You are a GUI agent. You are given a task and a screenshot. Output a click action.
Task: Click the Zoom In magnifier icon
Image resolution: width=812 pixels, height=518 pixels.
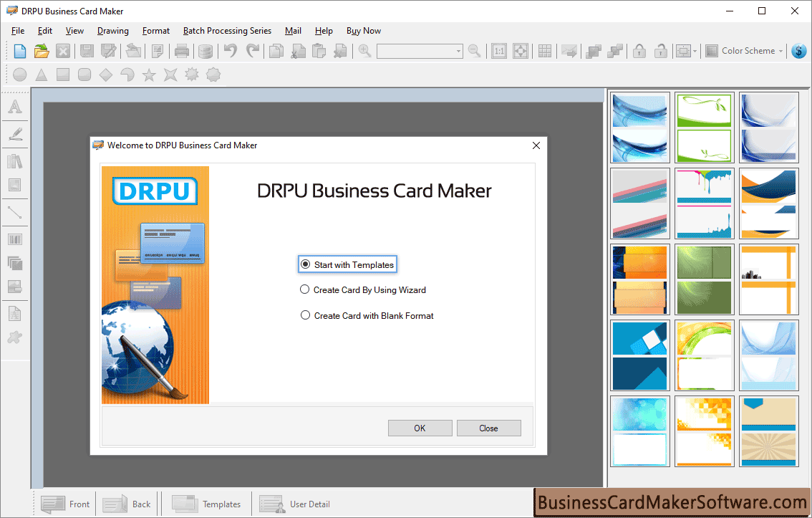click(x=364, y=51)
